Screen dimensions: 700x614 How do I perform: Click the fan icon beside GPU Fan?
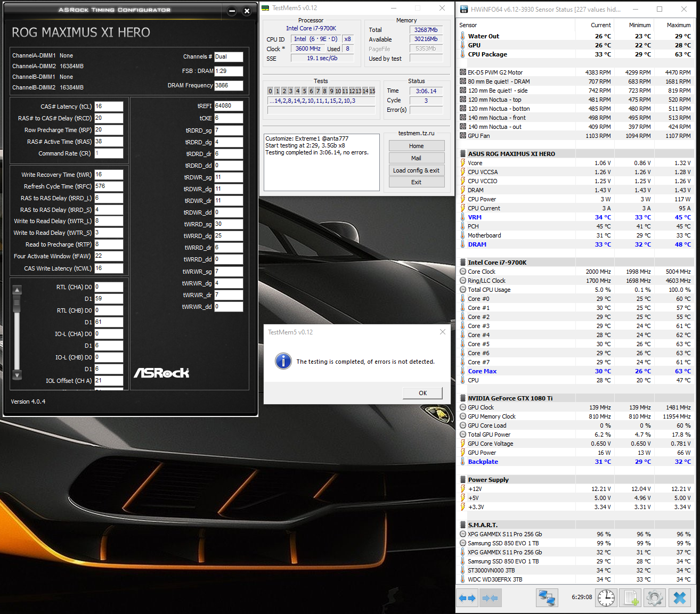coord(463,136)
